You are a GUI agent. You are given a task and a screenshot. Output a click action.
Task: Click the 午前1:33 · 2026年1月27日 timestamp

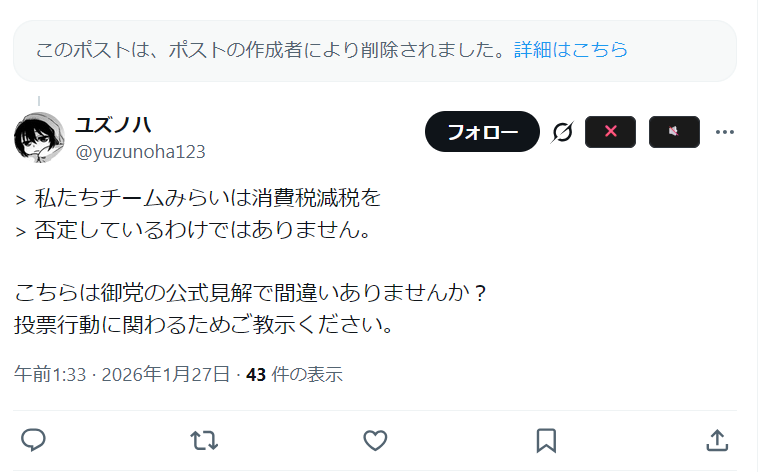click(x=122, y=374)
